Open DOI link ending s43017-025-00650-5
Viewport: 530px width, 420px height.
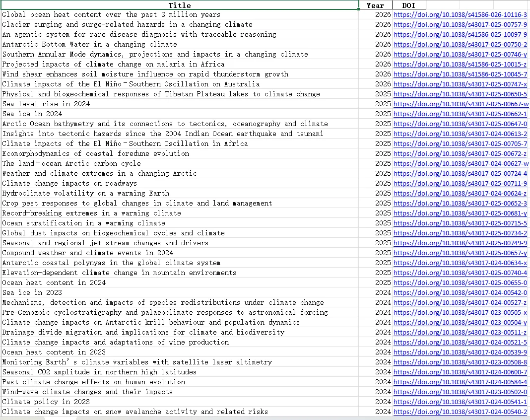[460, 94]
